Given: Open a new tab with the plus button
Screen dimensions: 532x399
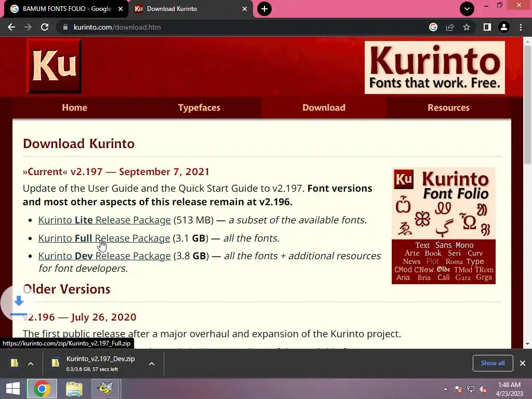Looking at the screenshot, I should coord(264,9).
